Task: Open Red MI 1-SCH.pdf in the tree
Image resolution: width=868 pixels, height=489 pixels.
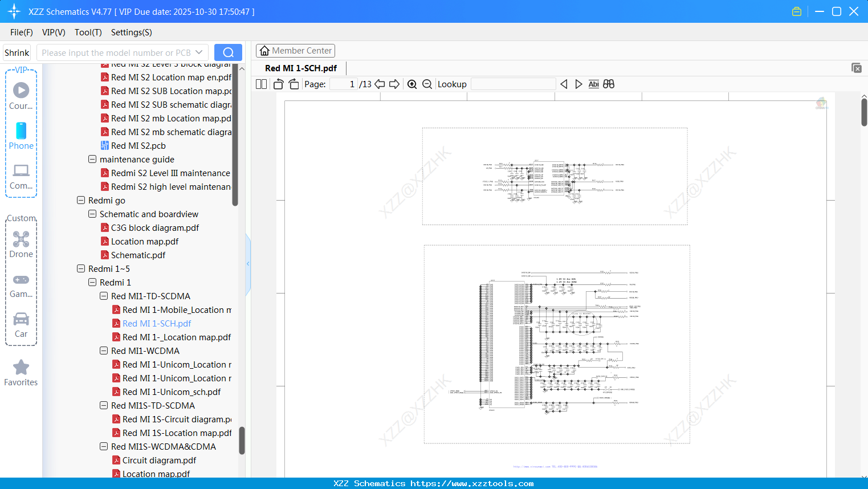Action: coord(157,324)
